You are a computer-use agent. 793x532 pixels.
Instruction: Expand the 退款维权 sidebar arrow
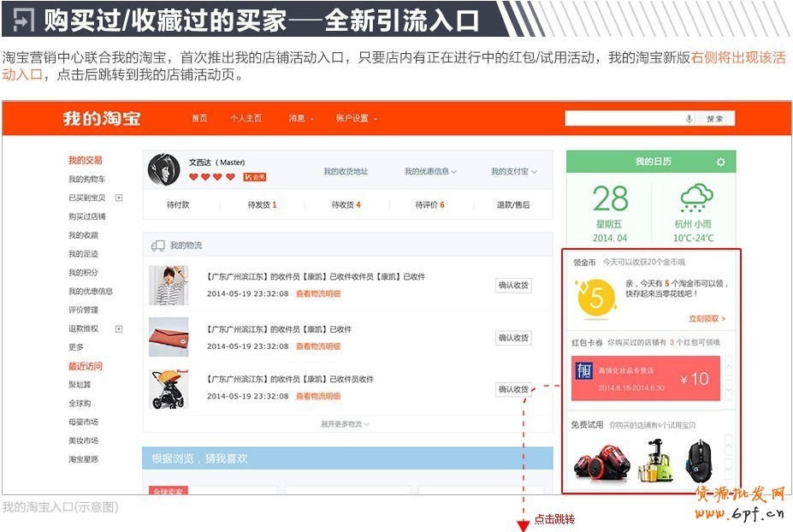pos(119,328)
